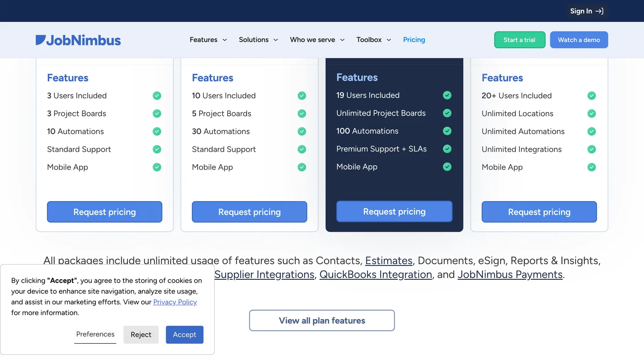
Task: Click checkmark beside 20+ Users Included
Action: (592, 96)
